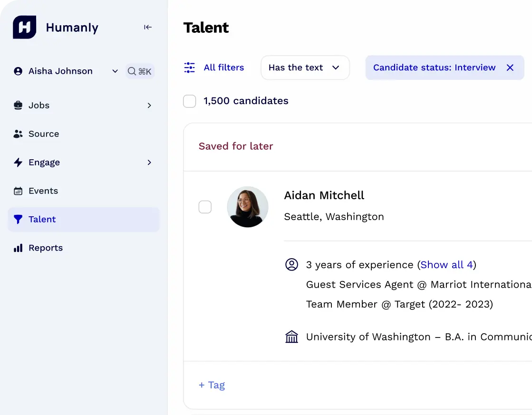Click the Show all 4 experience link
This screenshot has height=415, width=532.
pos(445,265)
